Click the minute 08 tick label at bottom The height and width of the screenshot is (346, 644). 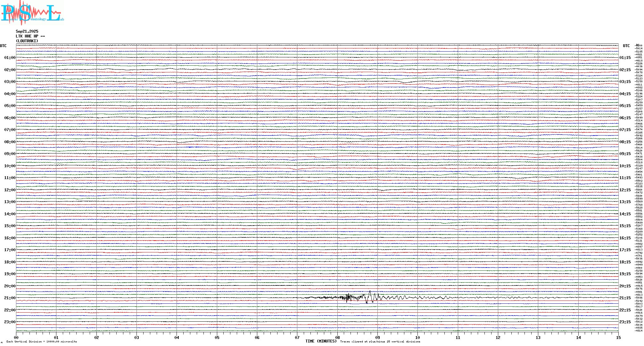tap(337, 337)
